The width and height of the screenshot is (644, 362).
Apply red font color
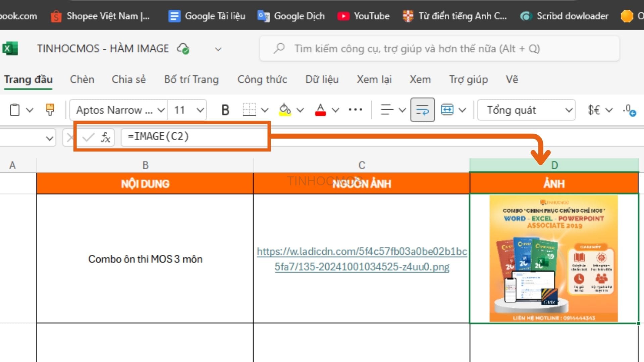pos(320,110)
